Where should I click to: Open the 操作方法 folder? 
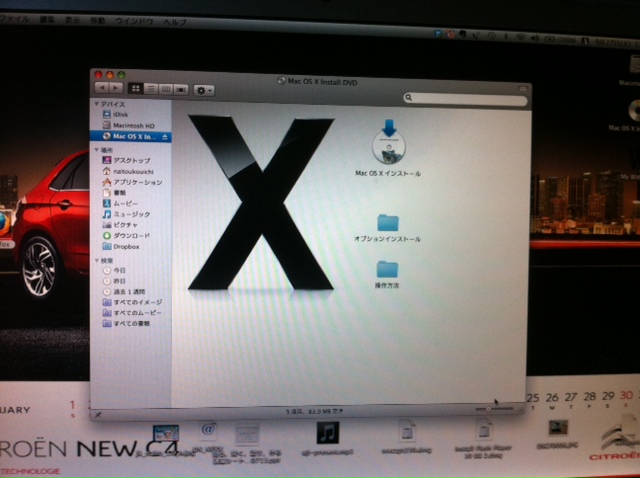click(x=387, y=269)
